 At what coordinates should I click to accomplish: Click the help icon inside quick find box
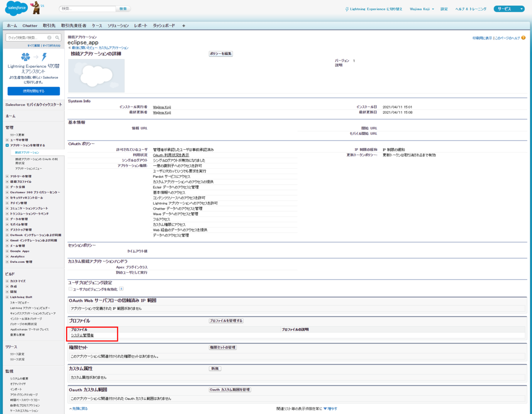tap(49, 38)
